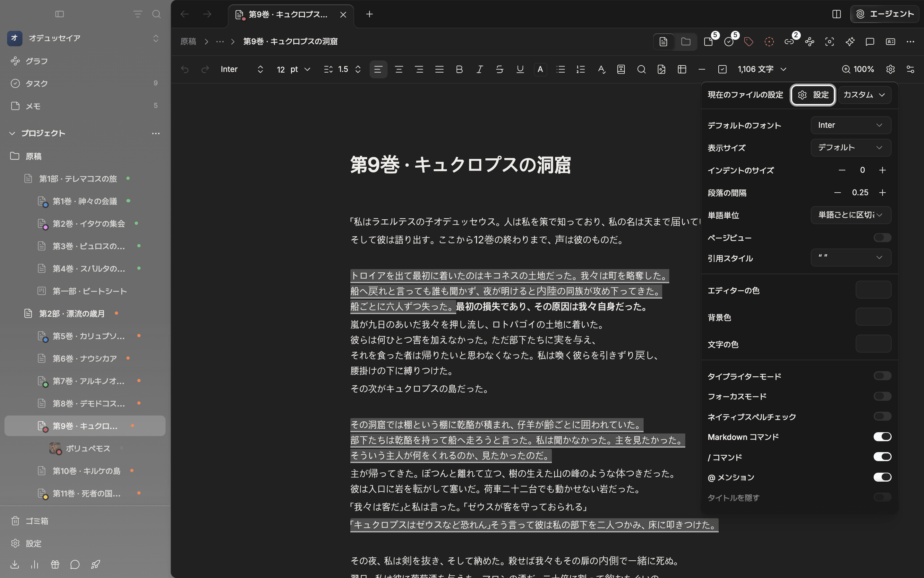Viewport: 924px width, 578px height.
Task: Turn on Page View toggle
Action: point(882,238)
